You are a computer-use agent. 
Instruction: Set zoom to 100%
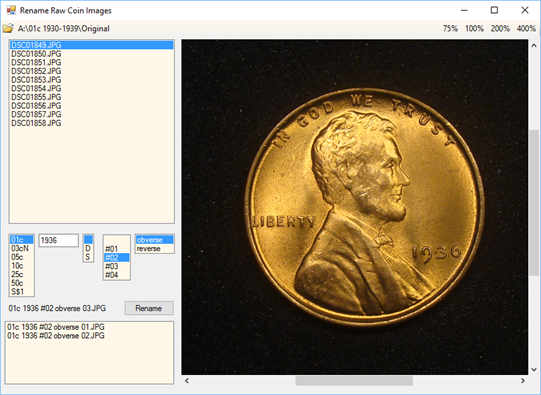[x=474, y=29]
